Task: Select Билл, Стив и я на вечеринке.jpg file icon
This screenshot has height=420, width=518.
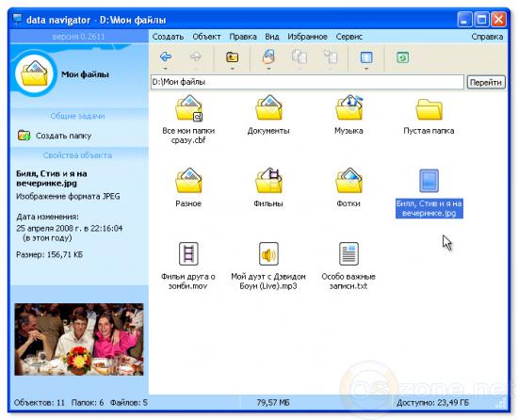Action: click(429, 181)
